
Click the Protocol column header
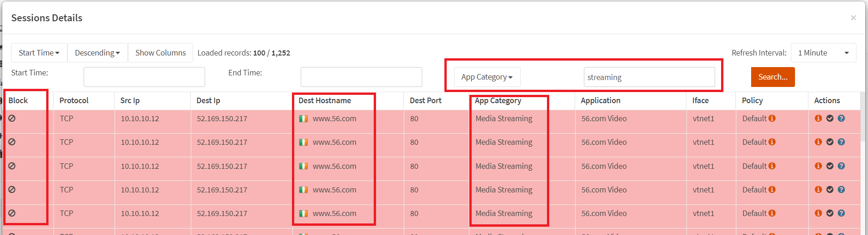tap(74, 100)
